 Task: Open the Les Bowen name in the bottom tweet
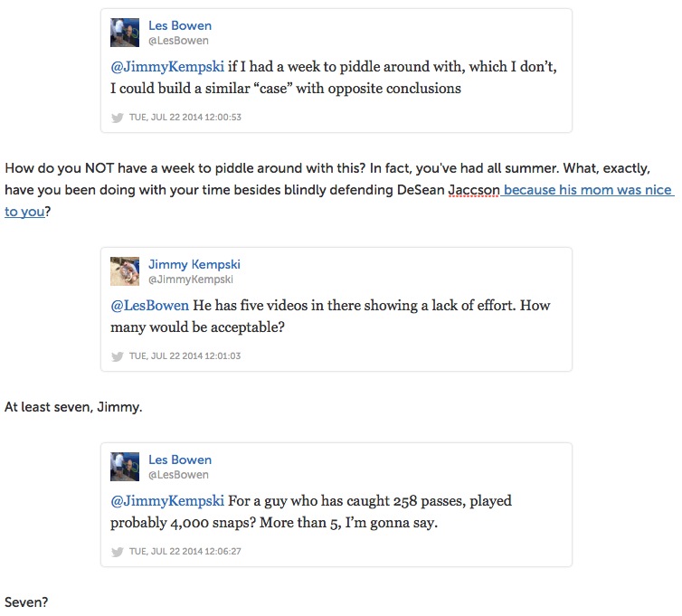[180, 460]
